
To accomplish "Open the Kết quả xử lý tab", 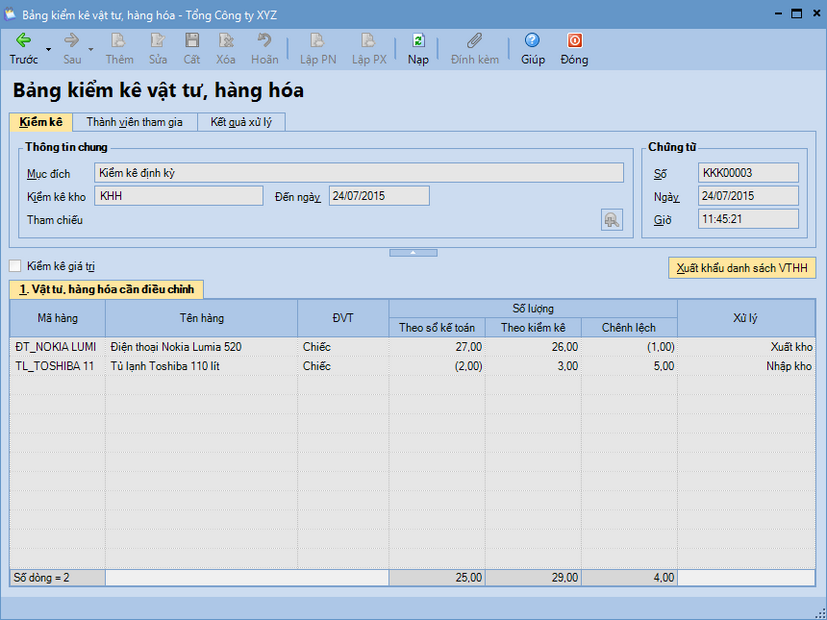I will point(241,122).
